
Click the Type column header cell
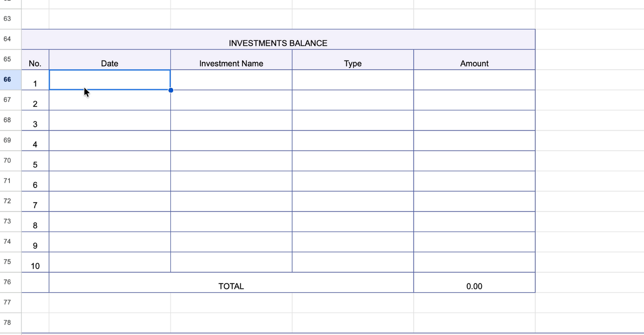(x=353, y=60)
